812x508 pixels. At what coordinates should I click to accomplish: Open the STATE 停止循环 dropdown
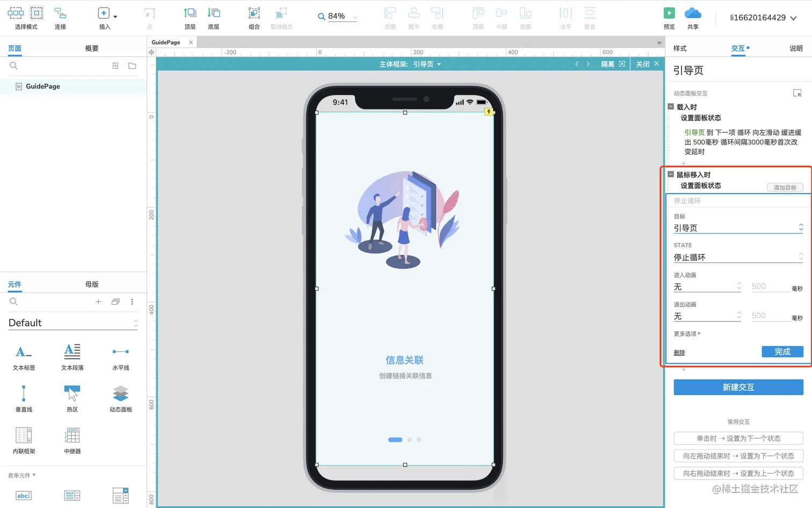tap(738, 257)
